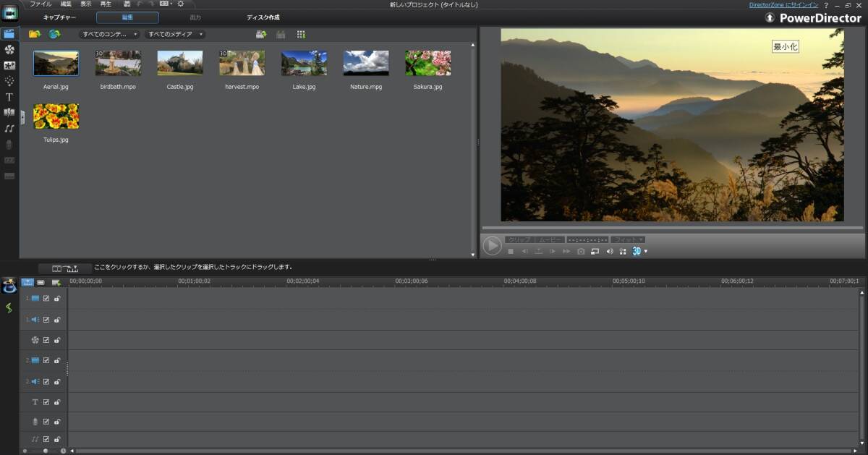Take a snapshot with the camera icon
868x455 pixels.
pyautogui.click(x=580, y=251)
